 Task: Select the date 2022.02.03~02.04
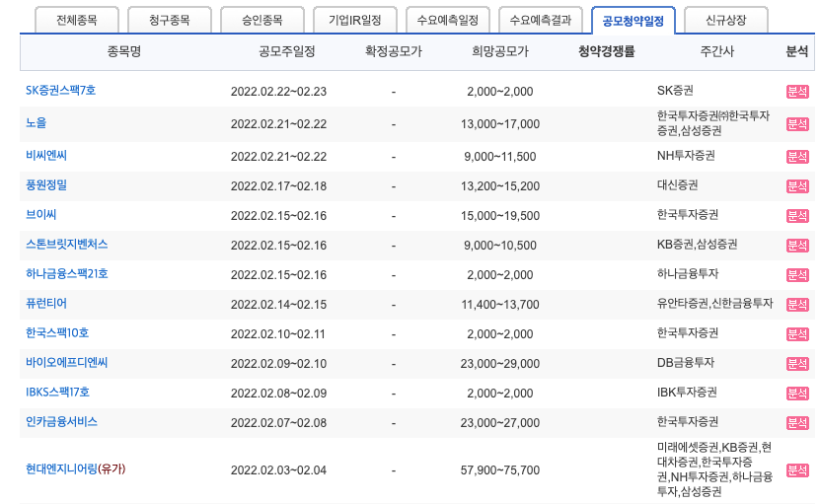pos(278,470)
